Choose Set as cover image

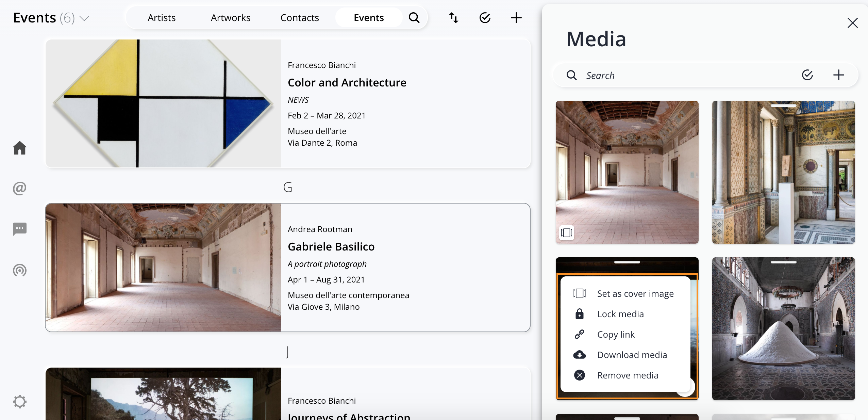click(x=625, y=293)
